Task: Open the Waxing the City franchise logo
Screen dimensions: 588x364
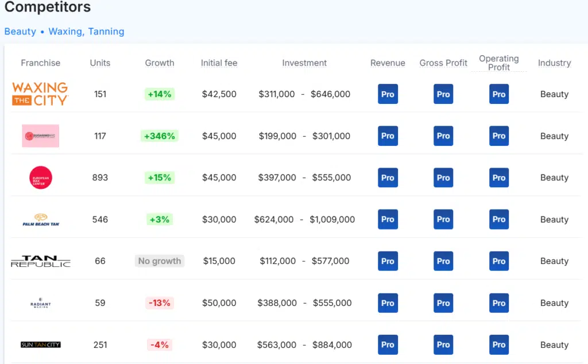Action: pos(40,94)
